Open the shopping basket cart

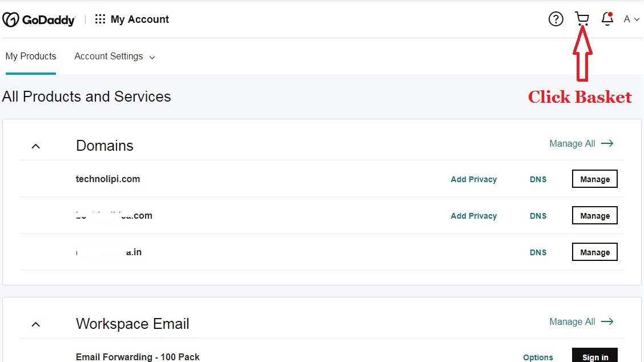click(582, 19)
